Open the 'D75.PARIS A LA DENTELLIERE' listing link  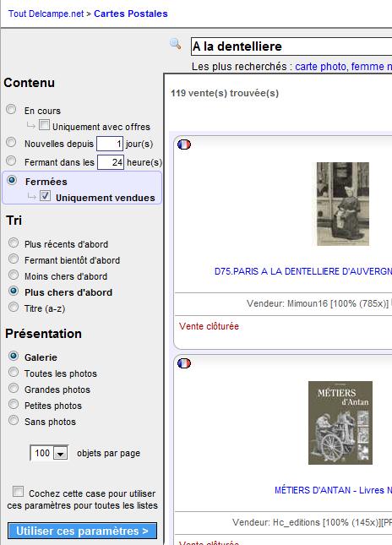click(303, 271)
